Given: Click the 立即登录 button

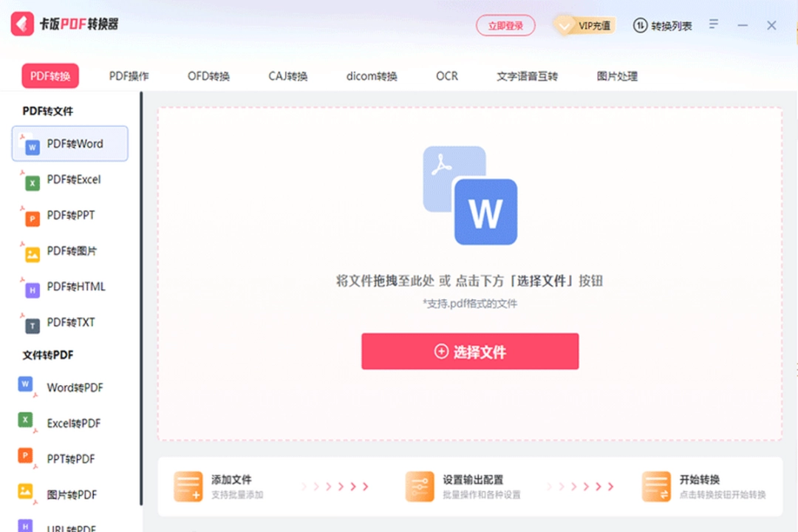Looking at the screenshot, I should (x=505, y=24).
